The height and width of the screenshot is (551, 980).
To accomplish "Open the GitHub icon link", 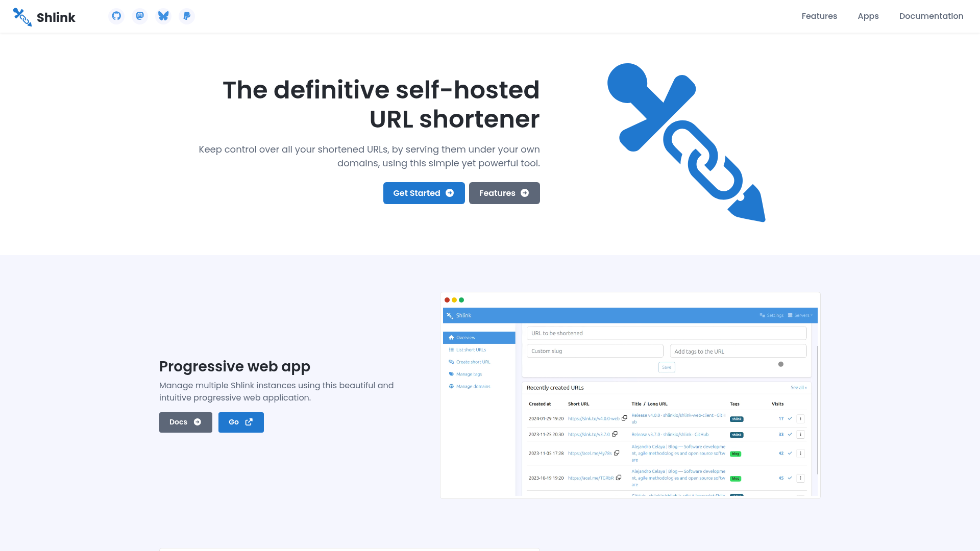I will click(x=116, y=16).
